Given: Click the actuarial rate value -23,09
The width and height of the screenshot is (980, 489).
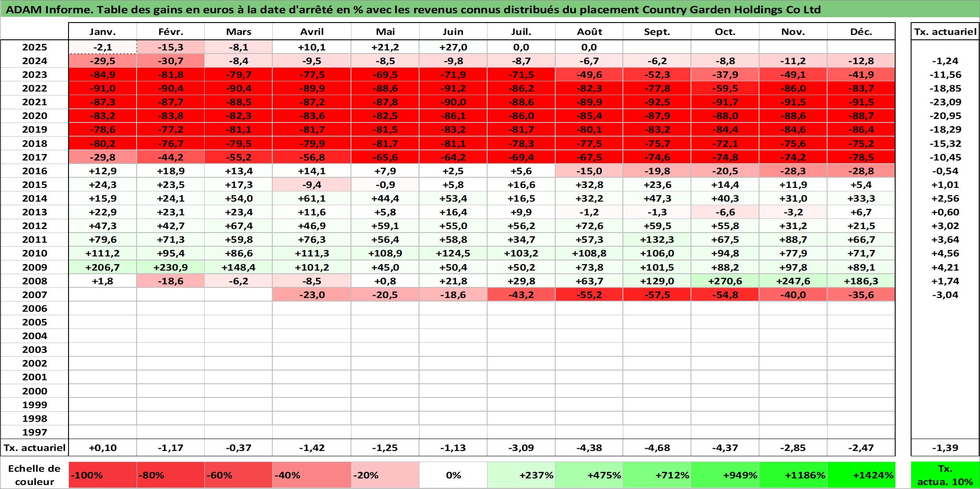Looking at the screenshot, I should coord(945,102).
